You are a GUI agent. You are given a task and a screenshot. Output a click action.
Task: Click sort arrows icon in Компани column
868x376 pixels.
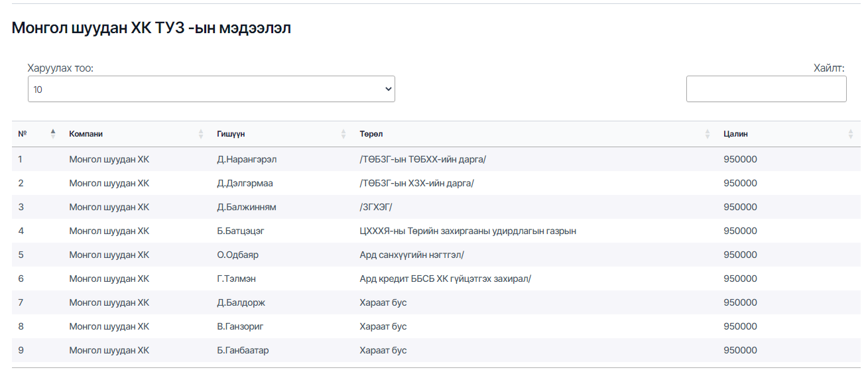pyautogui.click(x=201, y=134)
